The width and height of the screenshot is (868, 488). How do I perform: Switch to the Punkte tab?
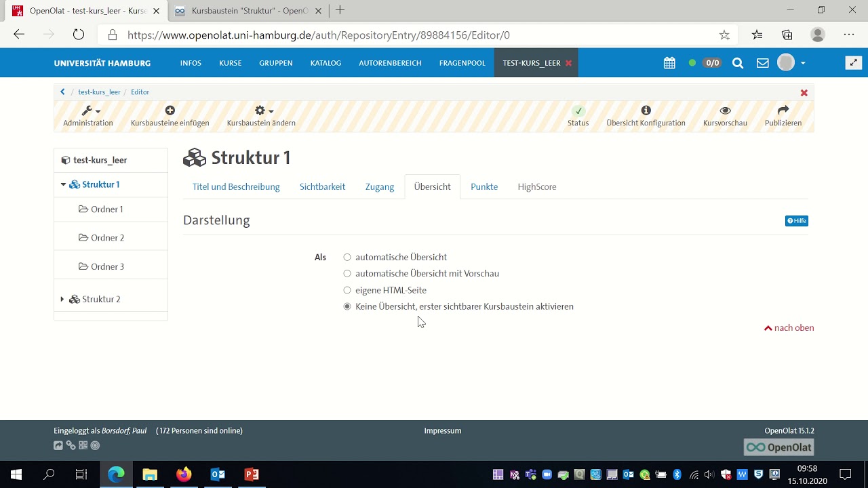484,186
